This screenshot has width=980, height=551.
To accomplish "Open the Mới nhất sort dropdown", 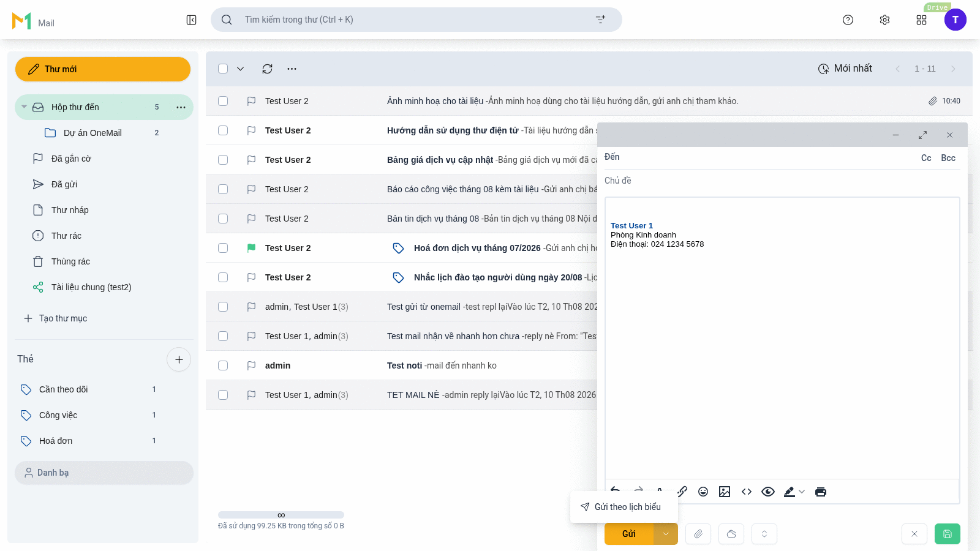I will click(845, 69).
